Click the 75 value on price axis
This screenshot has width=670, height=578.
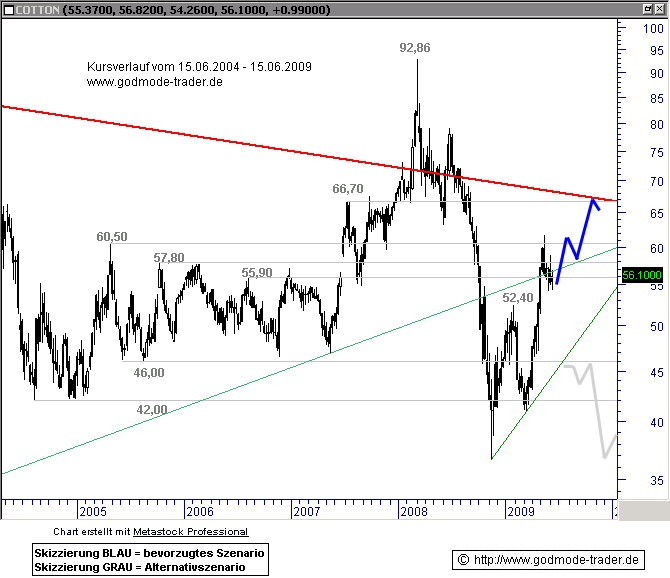tap(657, 153)
